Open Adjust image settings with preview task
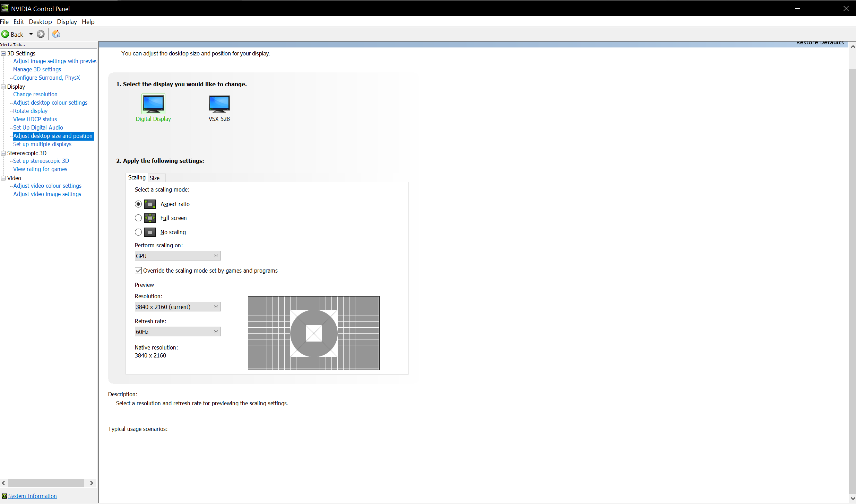This screenshot has width=856, height=504. point(55,61)
